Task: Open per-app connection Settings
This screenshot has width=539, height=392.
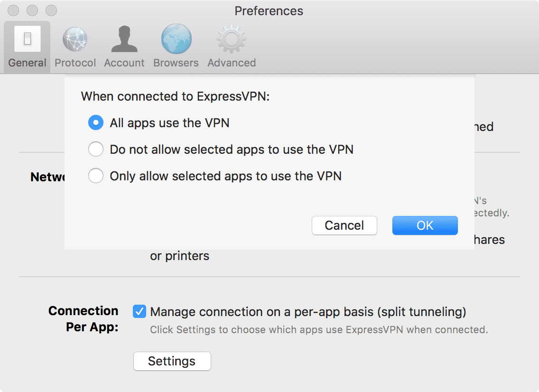Action: (x=172, y=361)
